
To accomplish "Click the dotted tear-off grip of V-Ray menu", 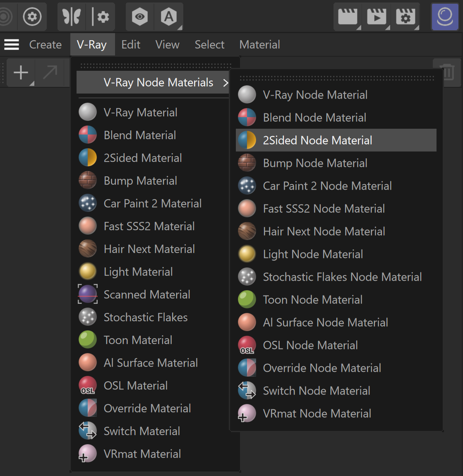I will pyautogui.click(x=156, y=65).
